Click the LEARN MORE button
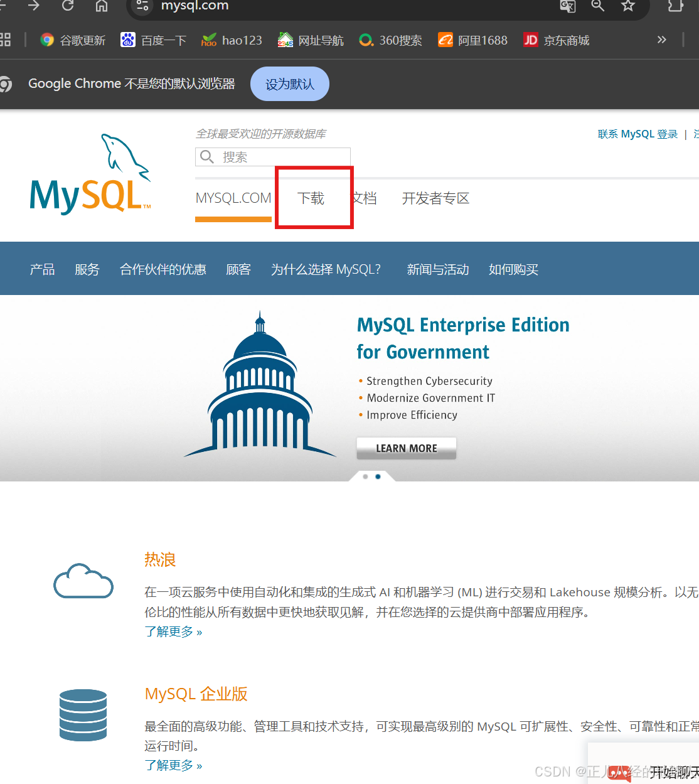Screen dimensions: 699x784 (407, 448)
